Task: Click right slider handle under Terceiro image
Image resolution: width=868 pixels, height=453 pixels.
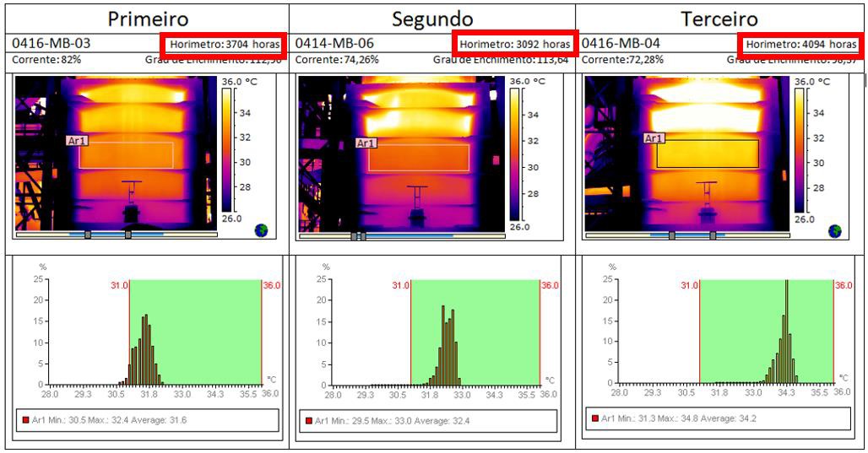Action: coord(713,235)
